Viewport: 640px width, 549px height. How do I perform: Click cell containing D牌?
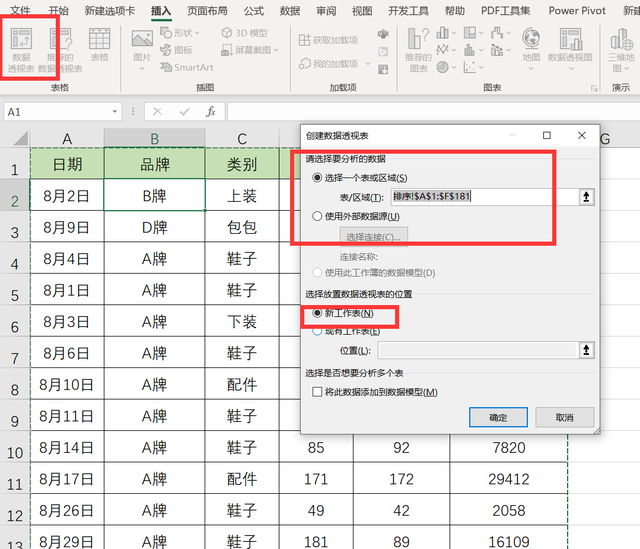point(154,227)
